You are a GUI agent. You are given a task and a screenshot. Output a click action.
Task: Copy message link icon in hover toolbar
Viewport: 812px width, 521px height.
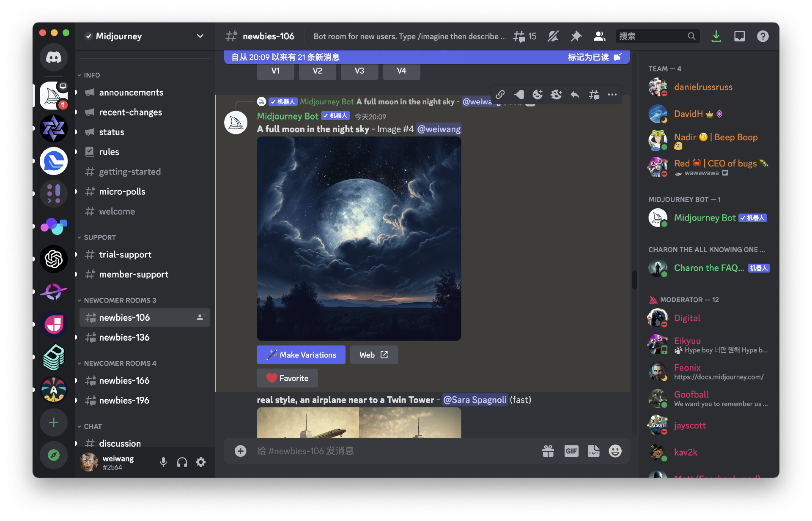point(500,95)
